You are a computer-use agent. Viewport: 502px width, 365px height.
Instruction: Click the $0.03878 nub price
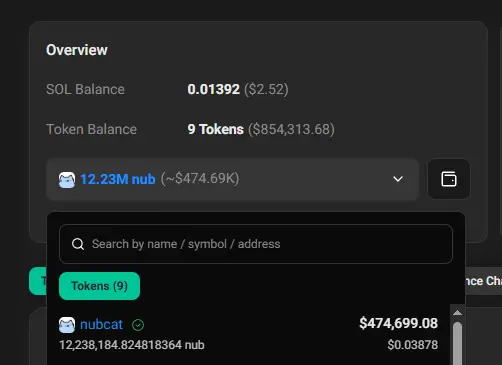click(413, 345)
